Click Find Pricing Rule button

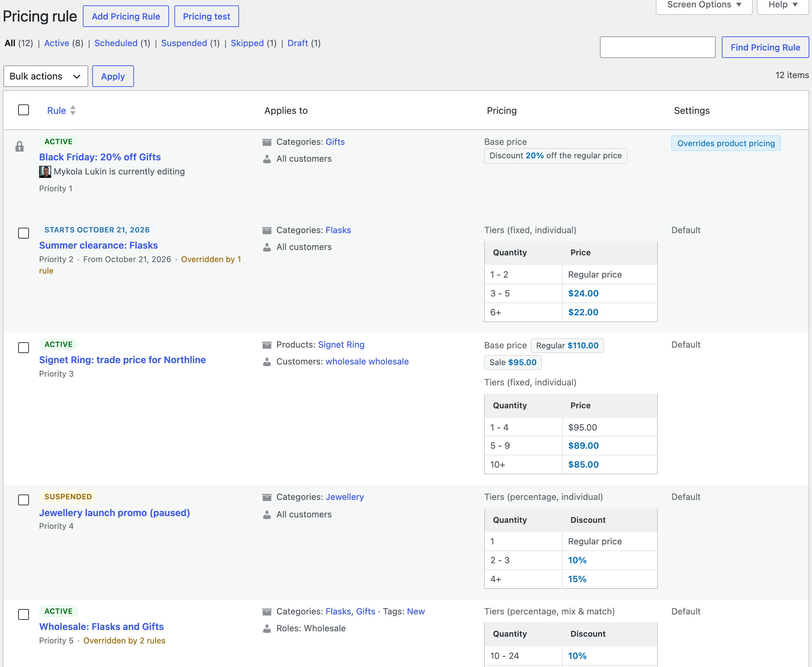(x=765, y=47)
